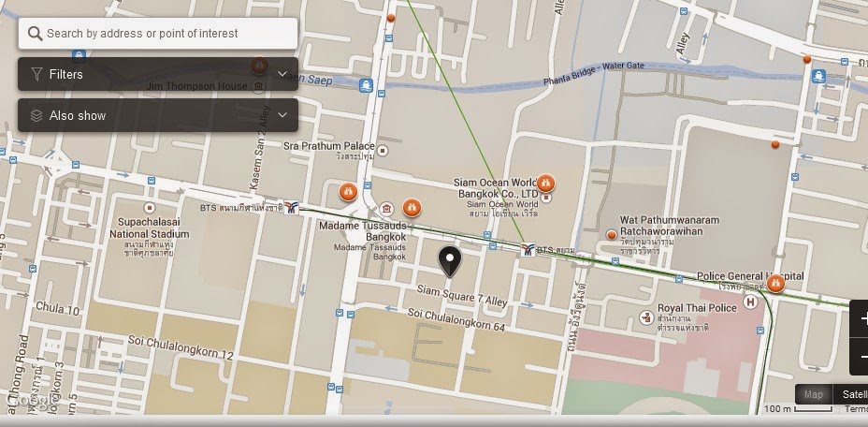Click the search address input field

point(158,34)
